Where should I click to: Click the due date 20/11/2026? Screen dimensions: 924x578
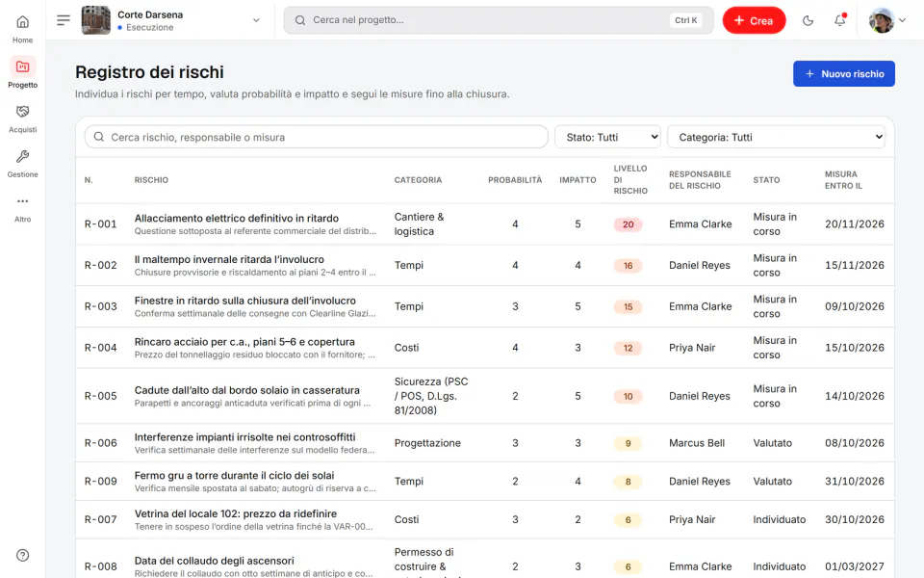[x=855, y=224]
